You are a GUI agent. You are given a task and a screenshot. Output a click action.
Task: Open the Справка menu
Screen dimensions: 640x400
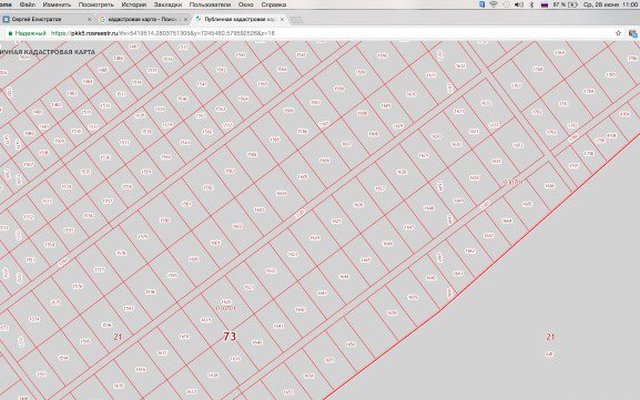pyautogui.click(x=273, y=5)
